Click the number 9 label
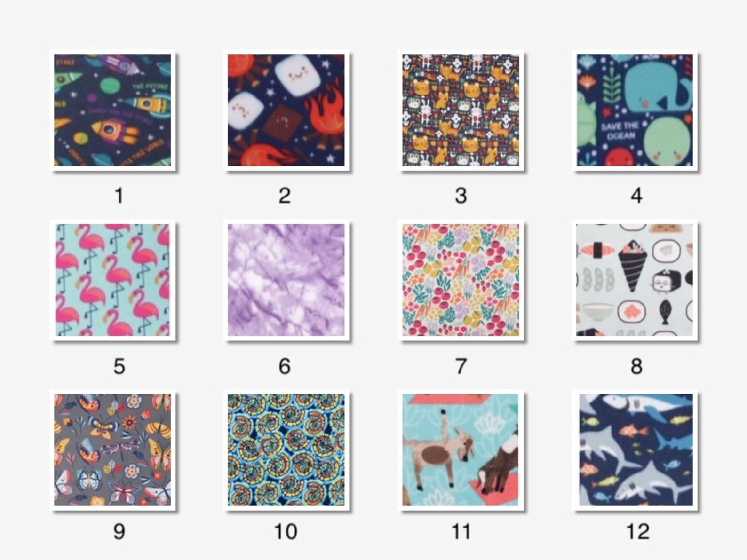Image resolution: width=747 pixels, height=560 pixels. click(x=119, y=531)
